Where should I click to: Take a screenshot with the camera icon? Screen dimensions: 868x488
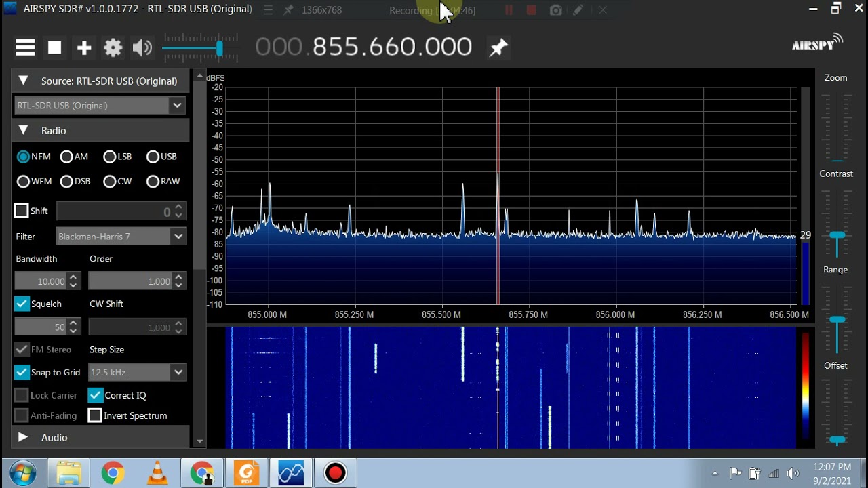click(555, 10)
